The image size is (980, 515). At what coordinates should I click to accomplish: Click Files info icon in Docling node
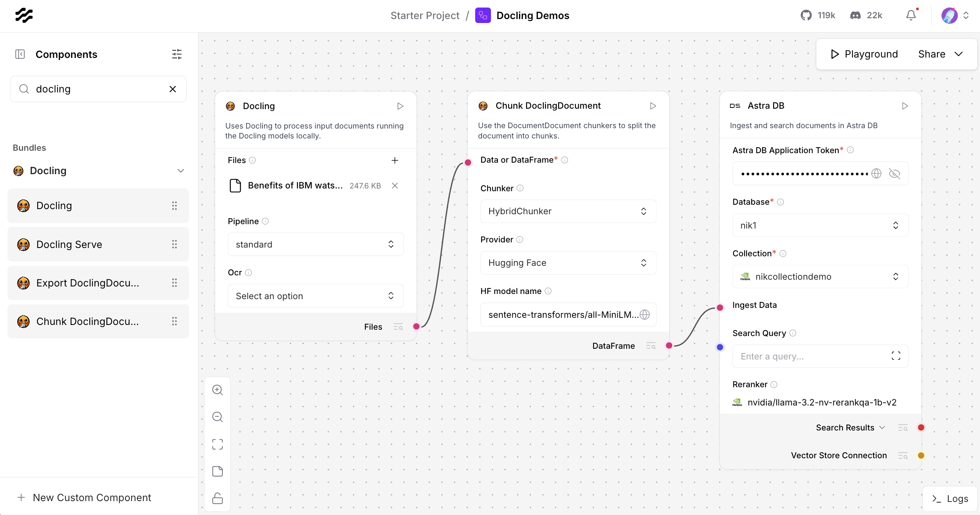(x=252, y=160)
